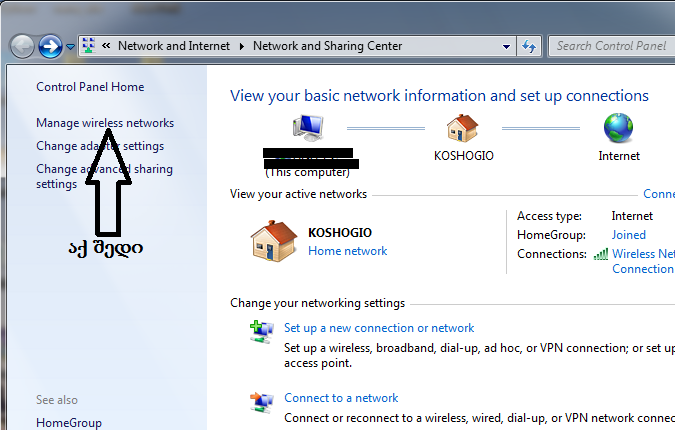
Task: Click the Change your networking settings heading
Action: [x=317, y=303]
